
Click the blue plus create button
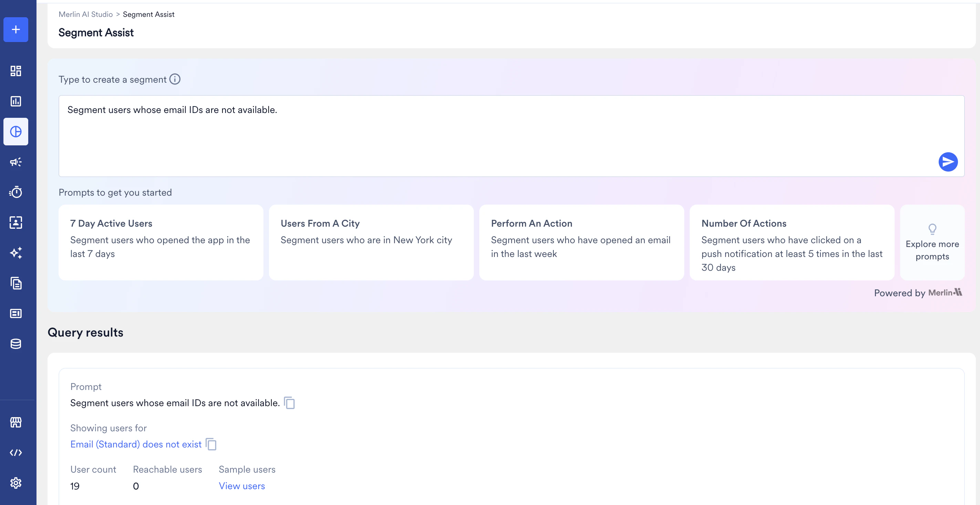[x=15, y=29]
